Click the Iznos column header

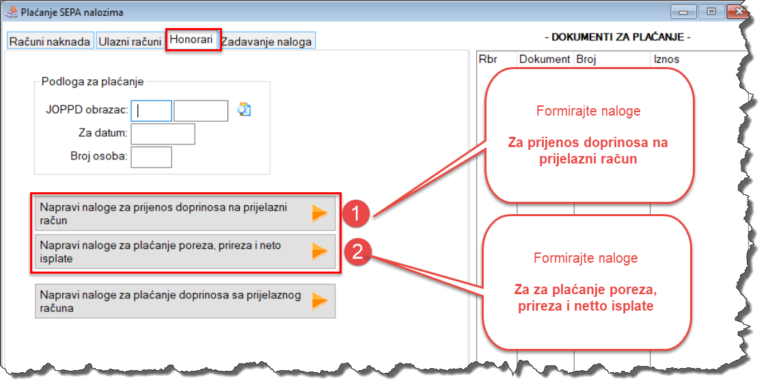666,59
